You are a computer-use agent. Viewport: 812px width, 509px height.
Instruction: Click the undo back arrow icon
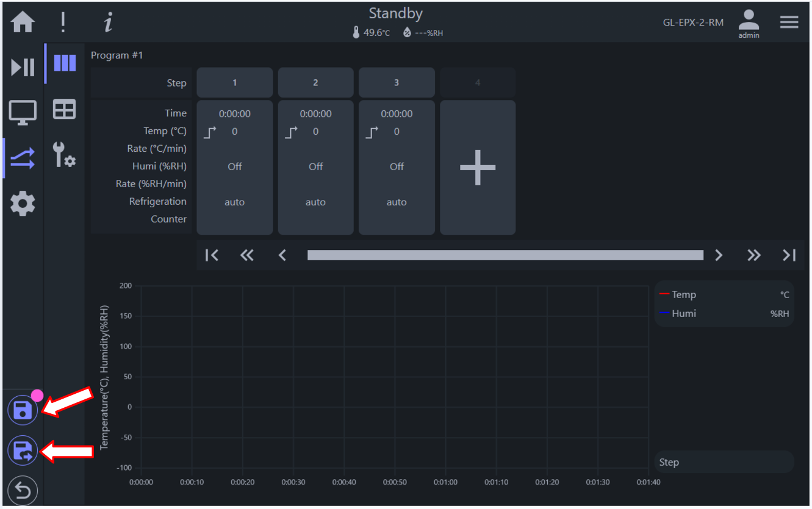(23, 491)
